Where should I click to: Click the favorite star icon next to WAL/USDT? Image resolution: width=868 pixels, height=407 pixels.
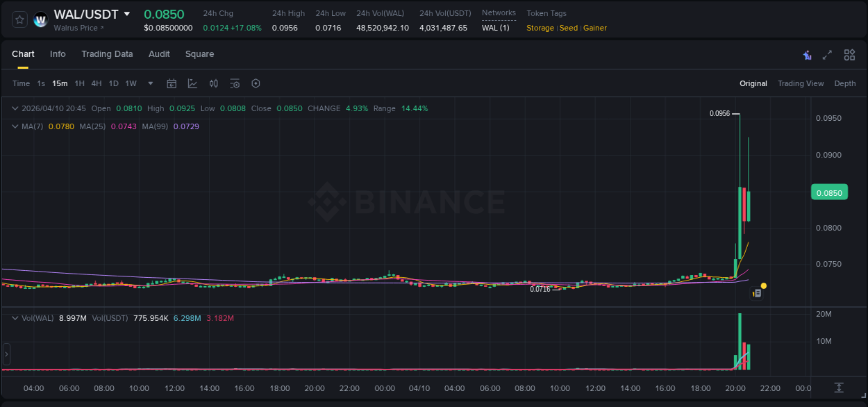pos(19,19)
